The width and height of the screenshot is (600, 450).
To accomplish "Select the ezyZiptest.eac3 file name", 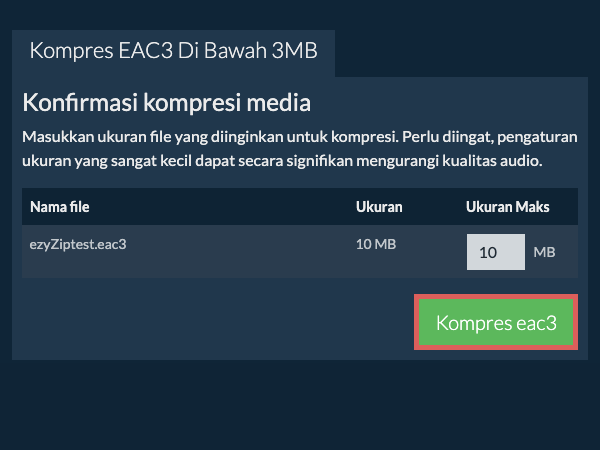I will coord(78,243).
